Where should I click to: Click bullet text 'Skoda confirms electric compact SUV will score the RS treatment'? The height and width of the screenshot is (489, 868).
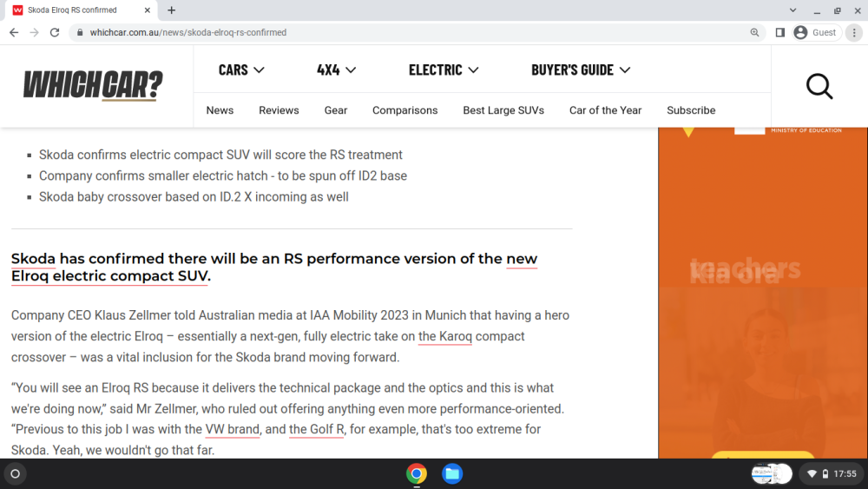pos(220,155)
